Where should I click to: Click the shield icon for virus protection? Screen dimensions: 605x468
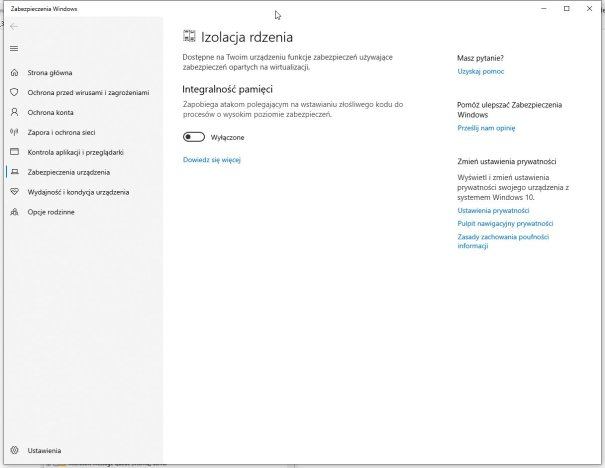[x=14, y=92]
